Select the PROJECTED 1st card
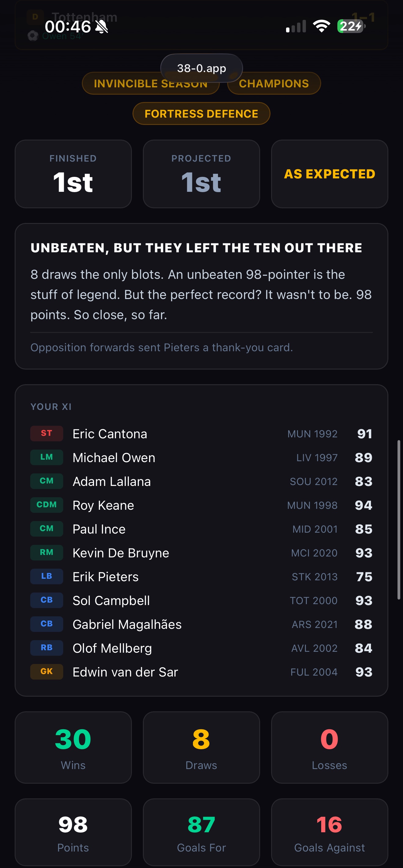The height and width of the screenshot is (868, 403). [x=201, y=174]
